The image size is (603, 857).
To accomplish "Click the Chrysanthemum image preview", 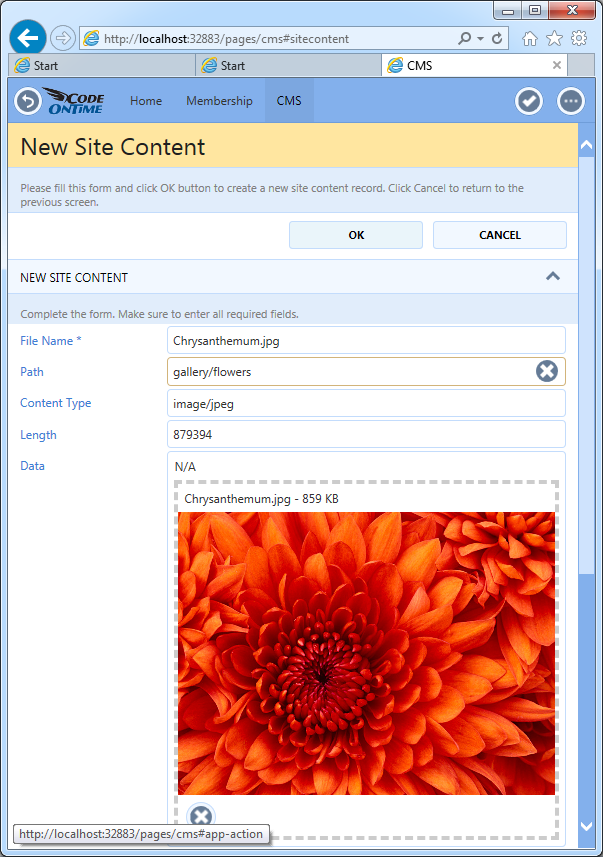I will click(x=366, y=653).
